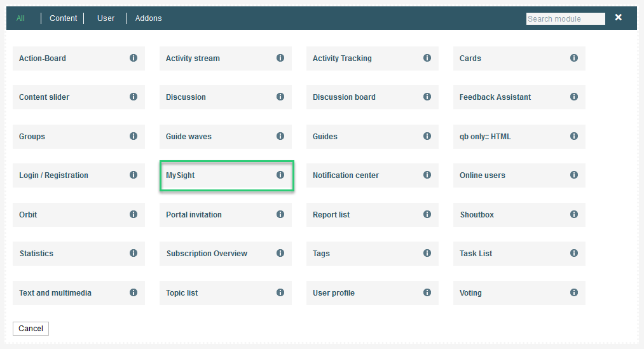The image size is (644, 349).
Task: Show info for the Task List module
Action: pos(574,253)
